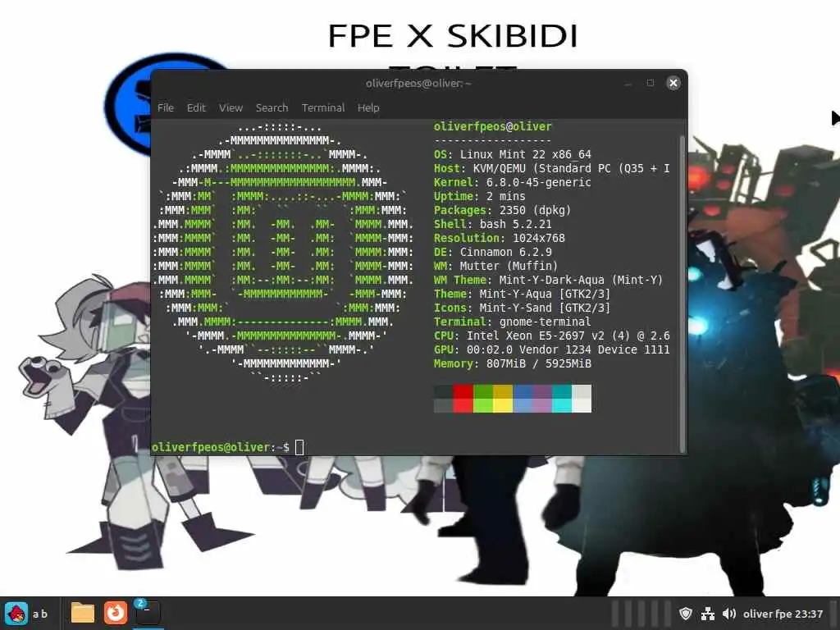Click the command prompt cursor block
This screenshot has width=840, height=630.
tap(299, 447)
